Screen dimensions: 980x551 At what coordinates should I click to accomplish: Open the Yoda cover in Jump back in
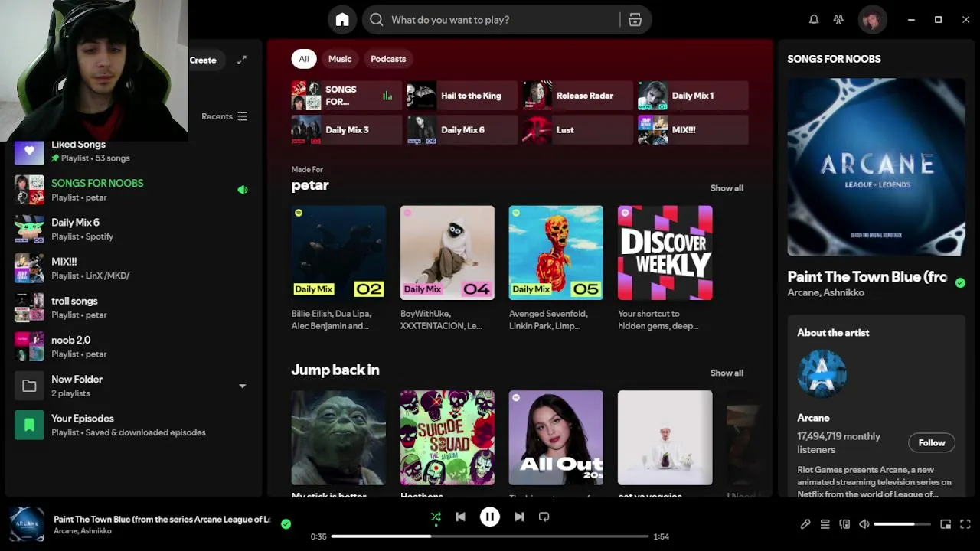click(338, 438)
